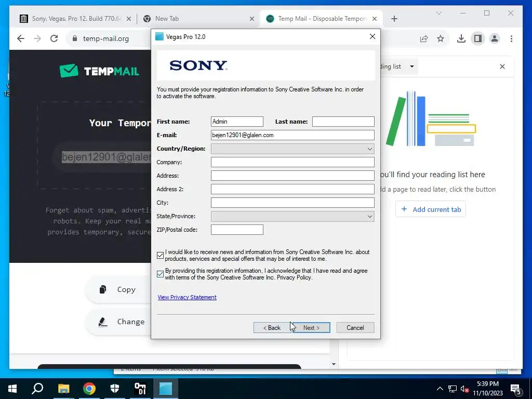Click the E-mail input field
The image size is (532, 399).
coord(292,135)
